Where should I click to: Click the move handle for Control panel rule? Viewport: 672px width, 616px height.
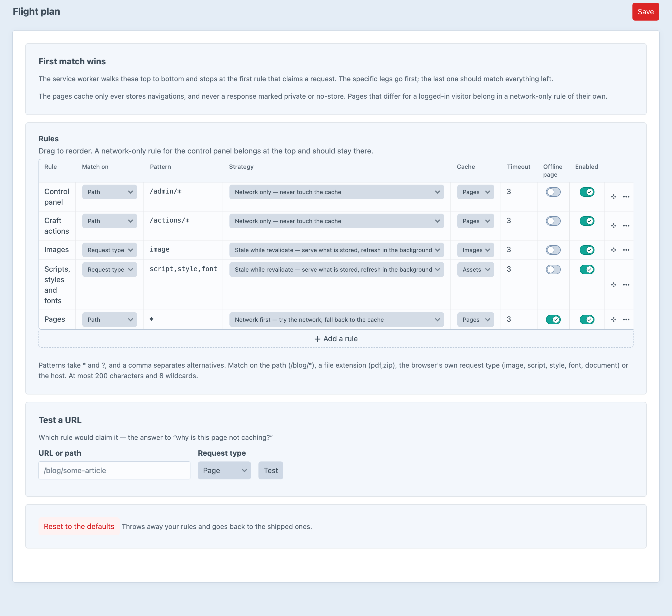click(613, 197)
